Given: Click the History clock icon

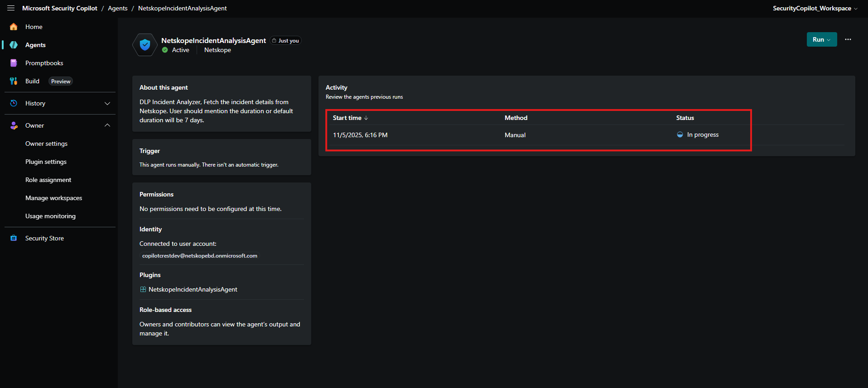Looking at the screenshot, I should (x=14, y=103).
